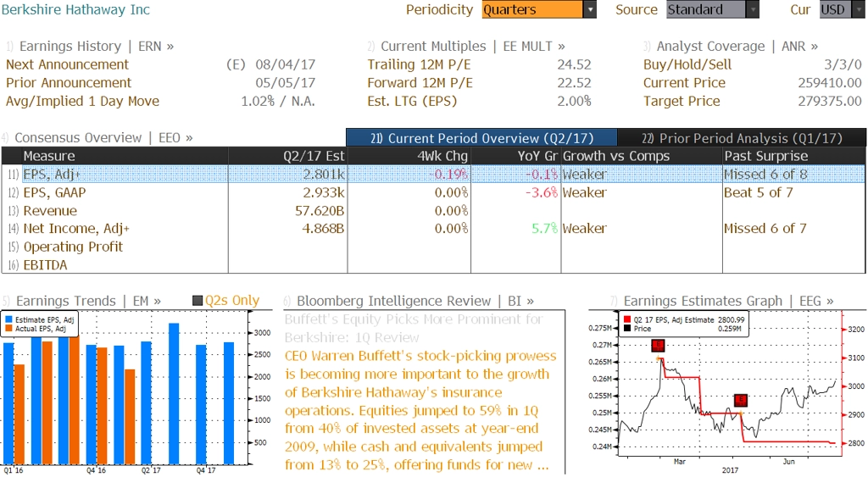Viewport: 868px width, 477px height.
Task: Switch to Prior Period Analysis (Q1/17) tab
Action: click(x=742, y=138)
